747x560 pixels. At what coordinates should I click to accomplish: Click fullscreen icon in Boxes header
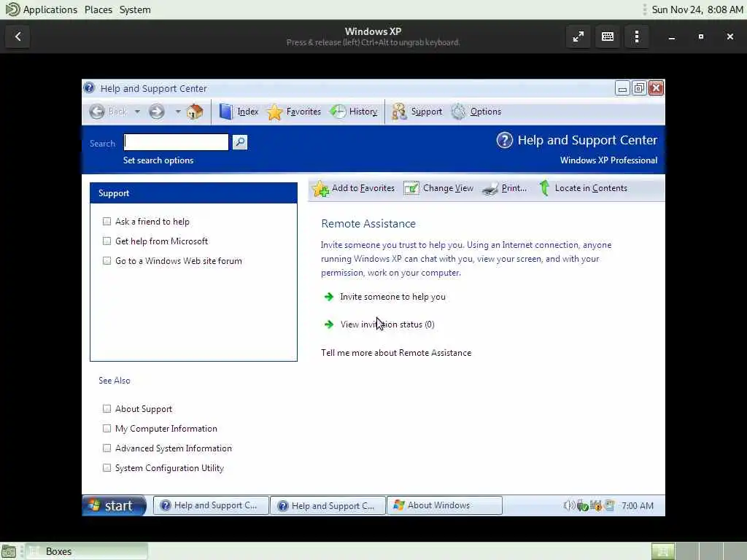pos(578,36)
